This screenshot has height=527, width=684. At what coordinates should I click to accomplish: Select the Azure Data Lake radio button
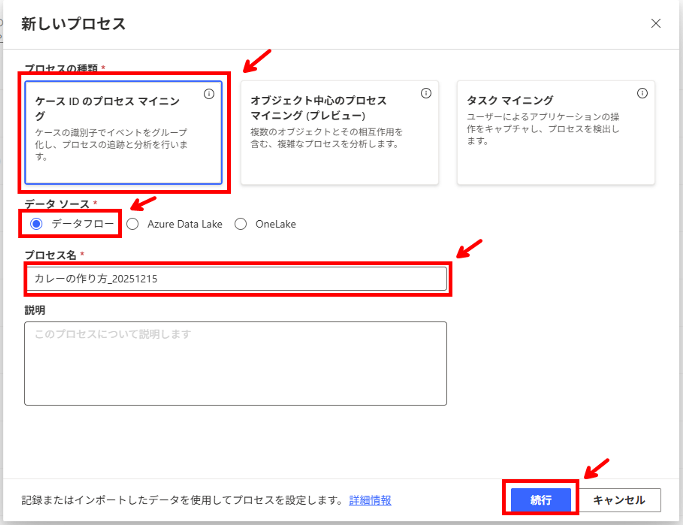(133, 224)
